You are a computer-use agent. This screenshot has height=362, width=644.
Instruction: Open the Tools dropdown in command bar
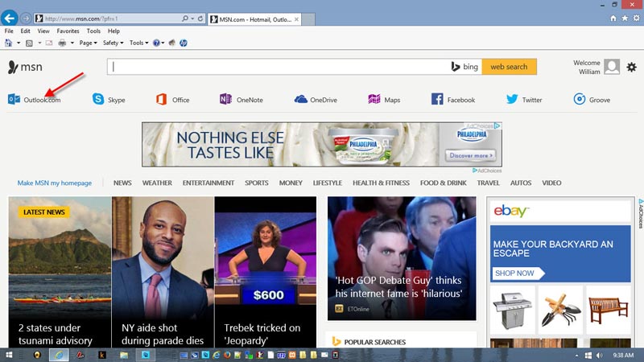coord(138,43)
